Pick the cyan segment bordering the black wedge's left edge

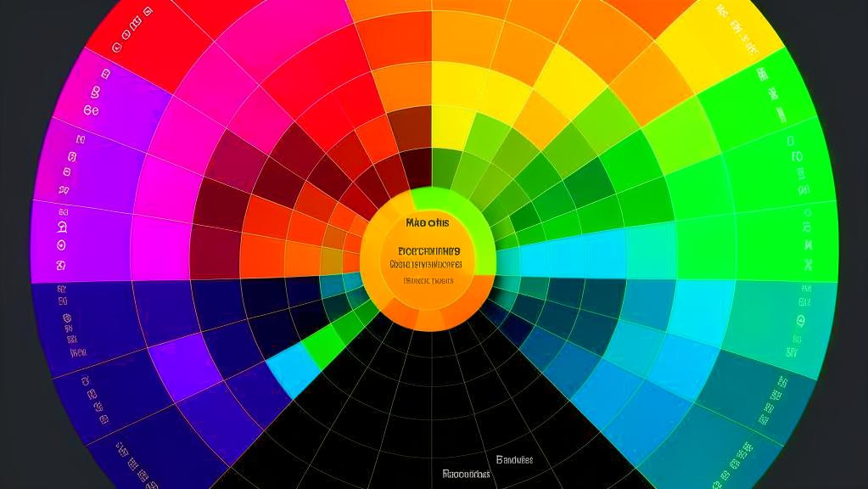click(x=294, y=370)
